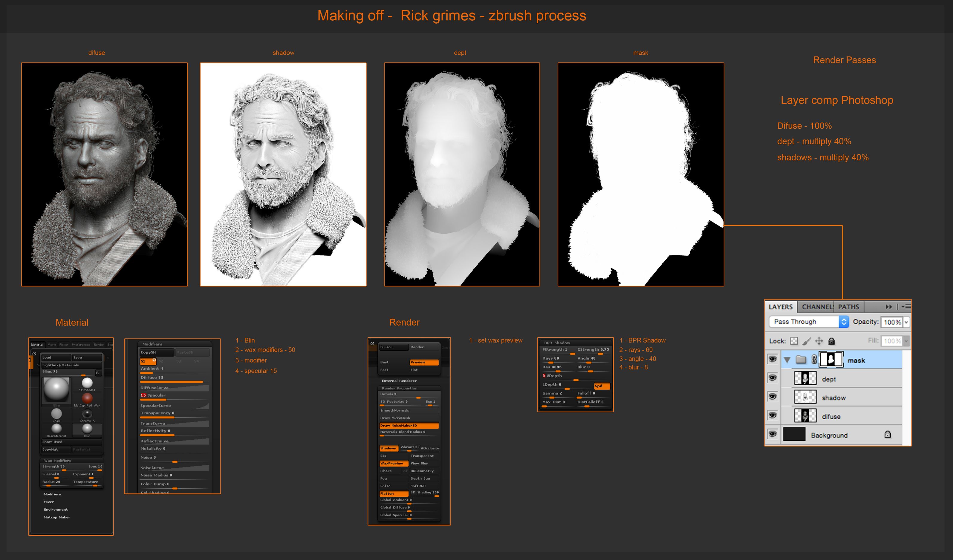953x560 pixels.
Task: Click lock transparent pixels icon in Layers
Action: [x=794, y=341]
